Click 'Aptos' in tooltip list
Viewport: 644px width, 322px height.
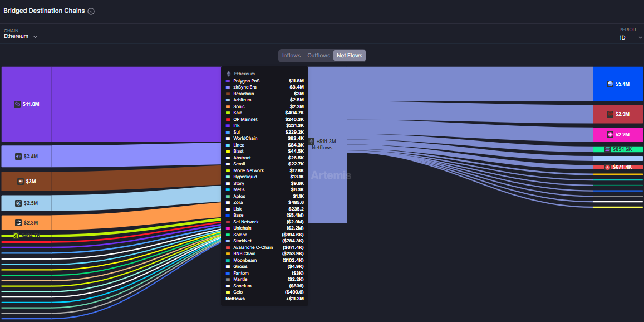tap(239, 196)
